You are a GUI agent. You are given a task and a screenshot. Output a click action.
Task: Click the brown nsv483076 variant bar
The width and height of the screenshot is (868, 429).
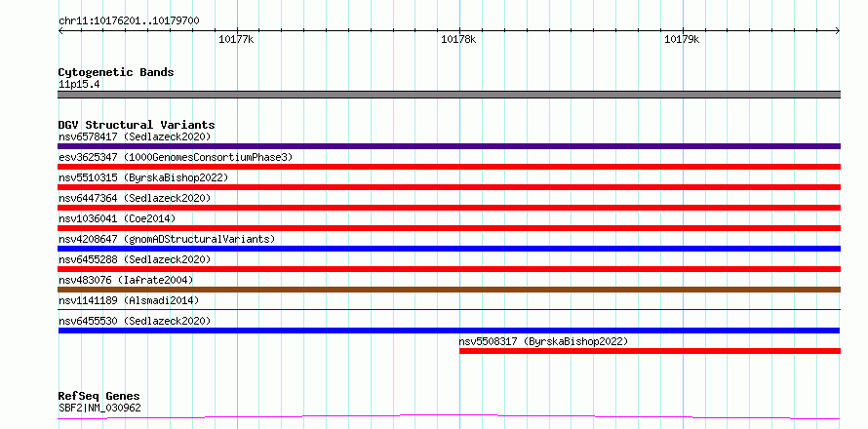pyautogui.click(x=449, y=290)
